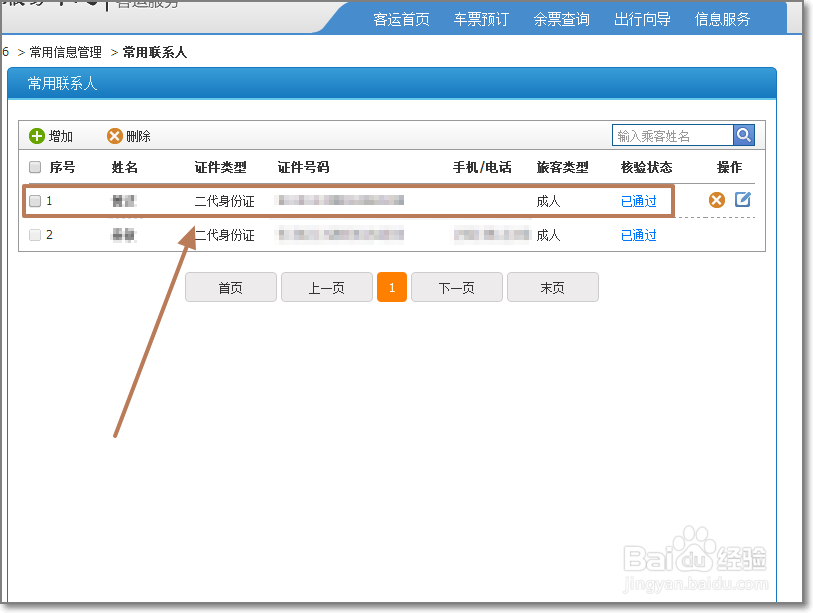Image resolution: width=813 pixels, height=613 pixels.
Task: Click the passenger name search input field
Action: (670, 135)
